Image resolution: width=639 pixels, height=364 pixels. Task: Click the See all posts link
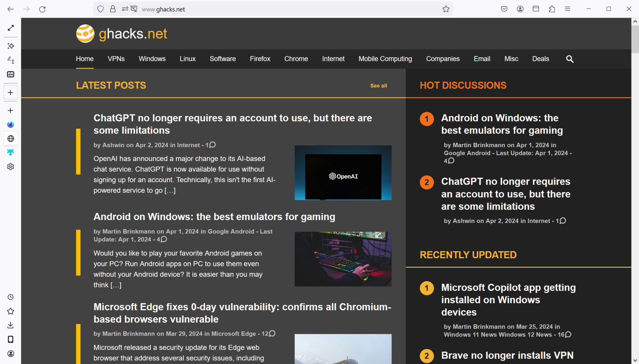[x=378, y=85]
